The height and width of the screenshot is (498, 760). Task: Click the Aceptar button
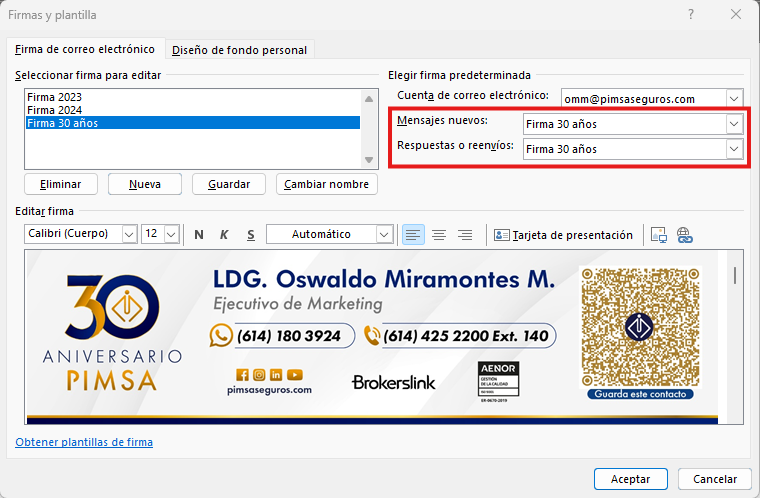[631, 479]
